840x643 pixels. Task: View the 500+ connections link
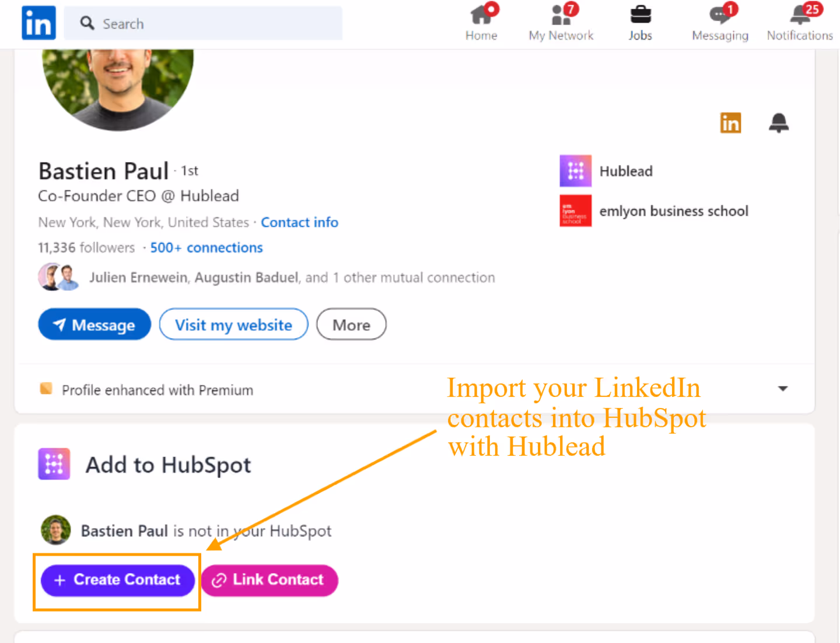206,247
